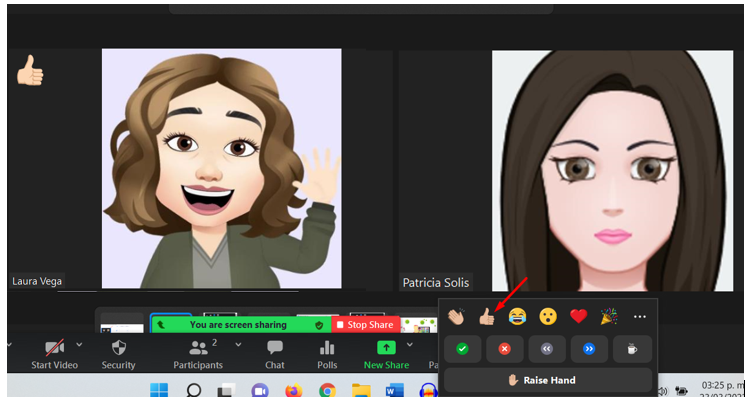Click the Laura Vega name label
The width and height of the screenshot is (747, 398).
(x=37, y=281)
